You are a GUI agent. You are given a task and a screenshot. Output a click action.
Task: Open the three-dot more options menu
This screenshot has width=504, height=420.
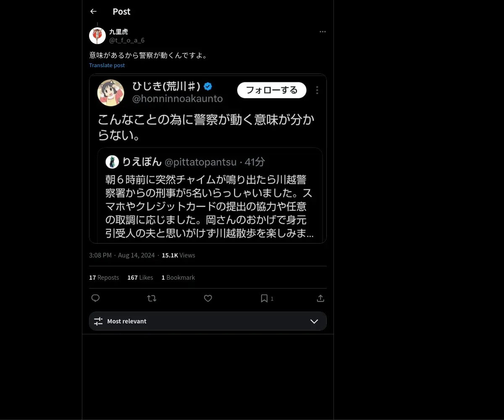coord(323,31)
